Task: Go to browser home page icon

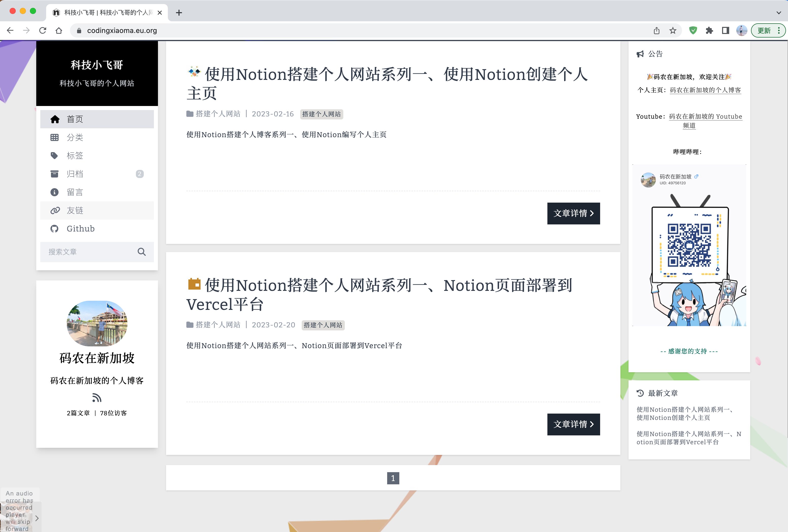Action: (59, 30)
